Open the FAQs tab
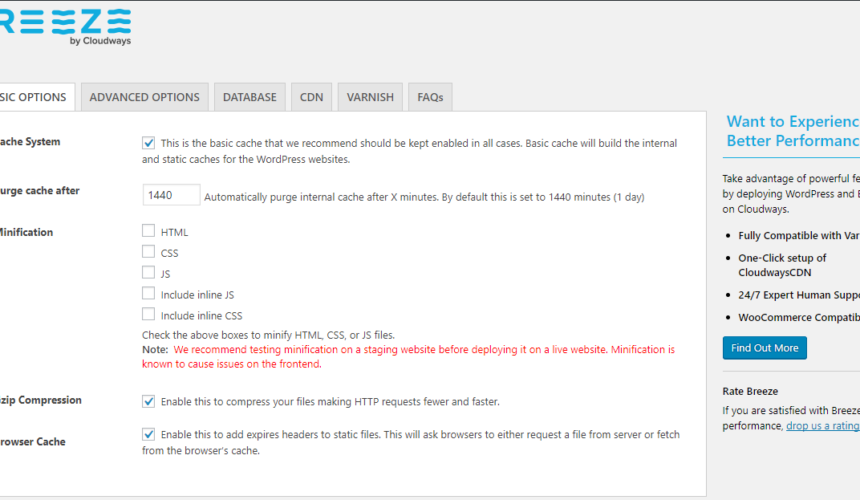This screenshot has height=500, width=860. [x=430, y=97]
